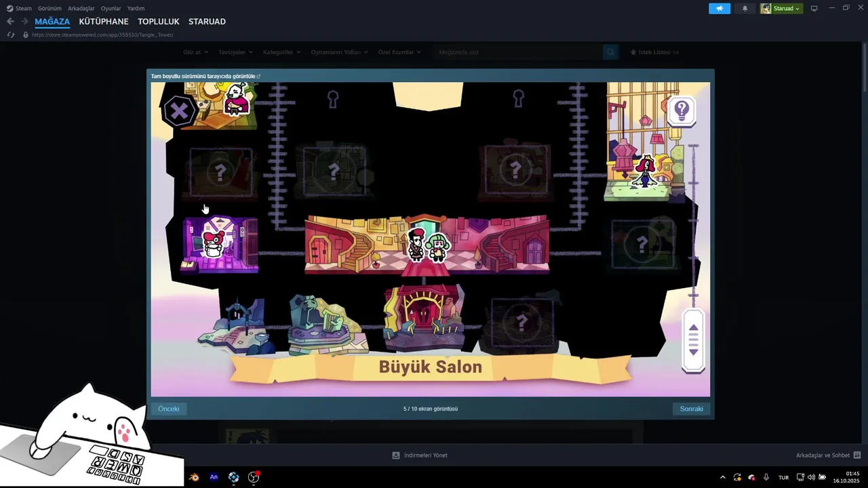
Task: Click the Steam logo menu
Action: tap(19, 8)
